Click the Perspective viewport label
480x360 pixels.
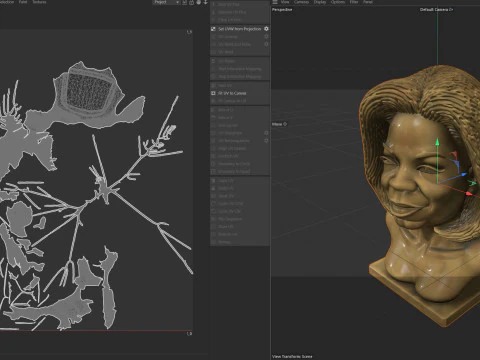282,10
